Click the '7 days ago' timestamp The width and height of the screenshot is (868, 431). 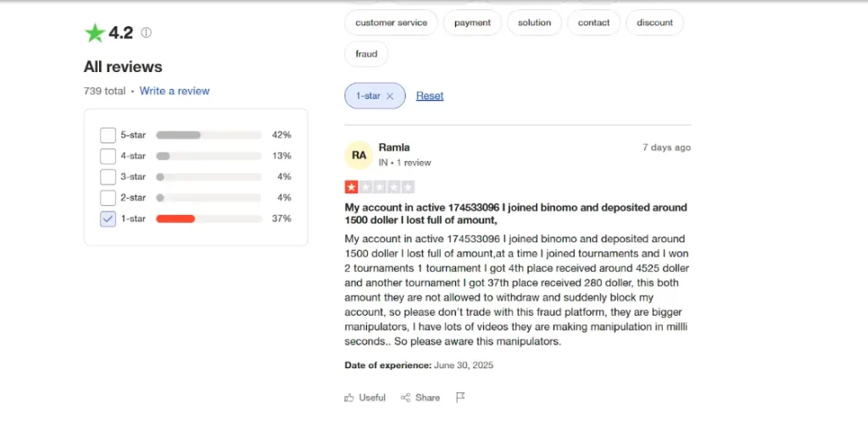tap(666, 147)
